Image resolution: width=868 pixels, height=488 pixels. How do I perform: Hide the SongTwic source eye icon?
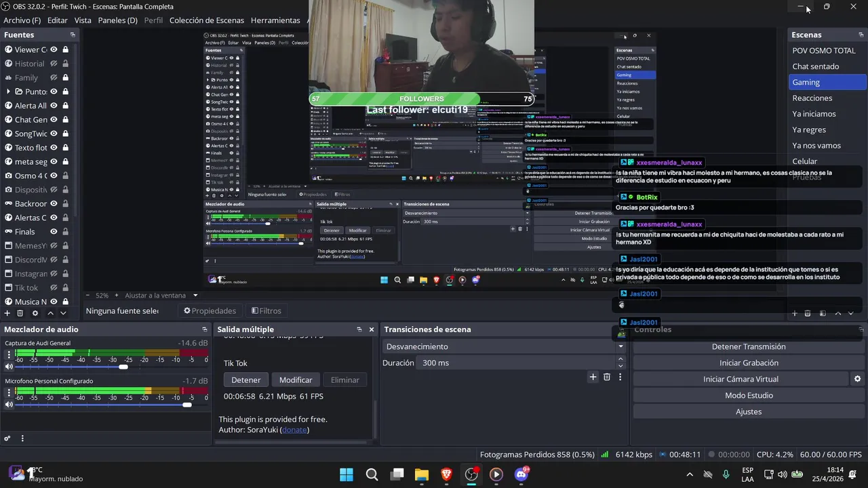(54, 134)
